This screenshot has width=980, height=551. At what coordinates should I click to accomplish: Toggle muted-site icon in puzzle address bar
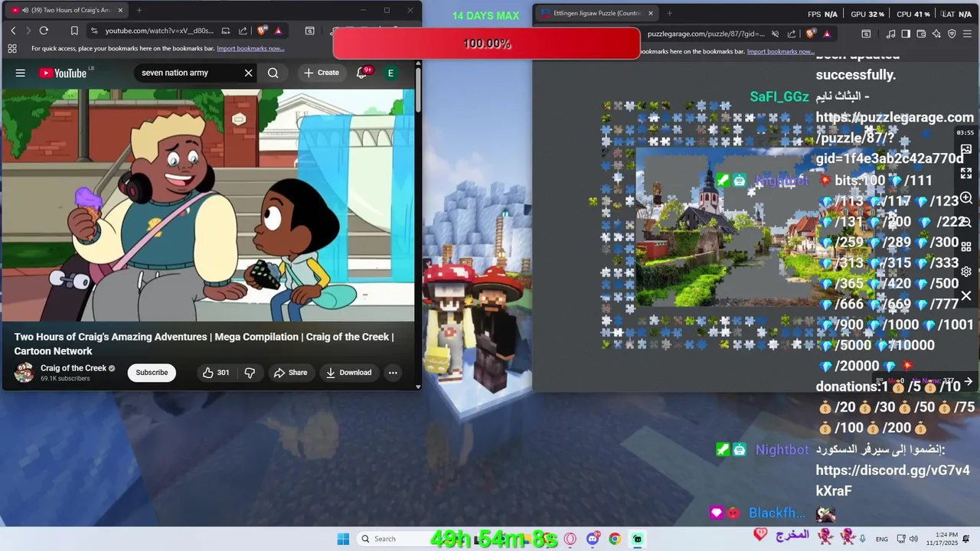(x=775, y=34)
